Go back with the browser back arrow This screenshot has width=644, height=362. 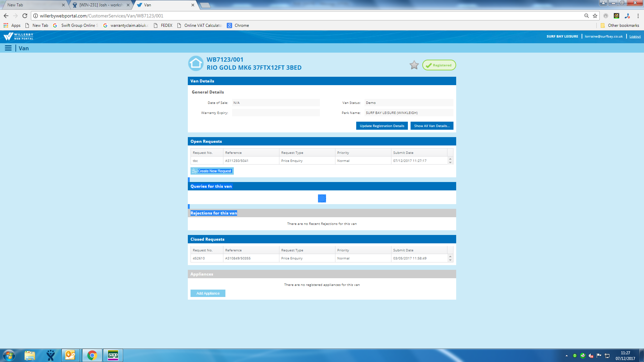(x=6, y=16)
